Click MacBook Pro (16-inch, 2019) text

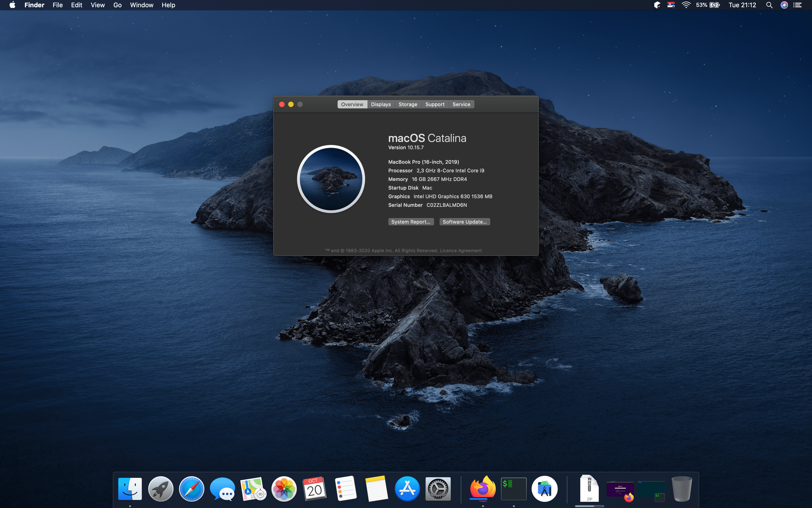[423, 162]
